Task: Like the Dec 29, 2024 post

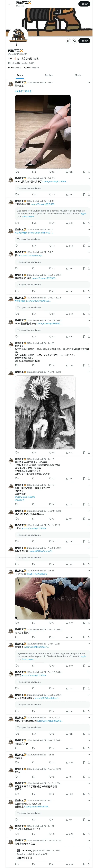Action: click(x=51, y=637)
